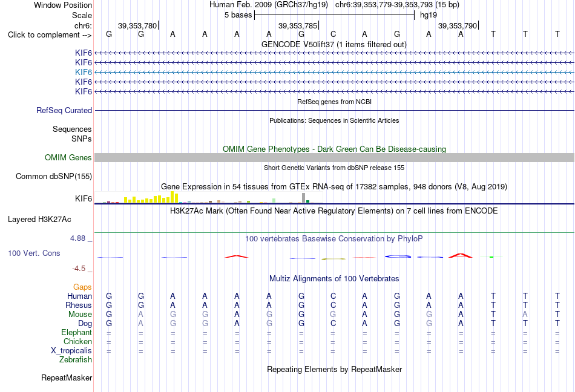The width and height of the screenshot is (575, 392).
Task: Click the light blue KIF6 transcript label
Action: click(84, 72)
